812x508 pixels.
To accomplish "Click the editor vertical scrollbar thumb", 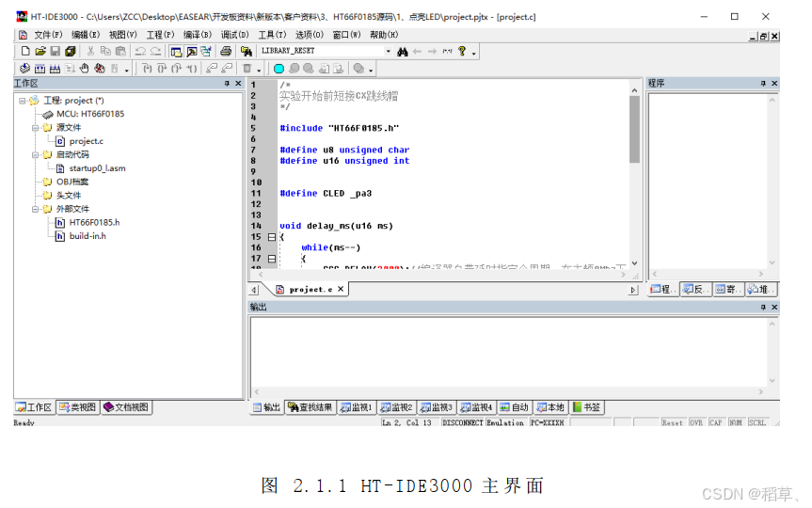I will 634,130.
